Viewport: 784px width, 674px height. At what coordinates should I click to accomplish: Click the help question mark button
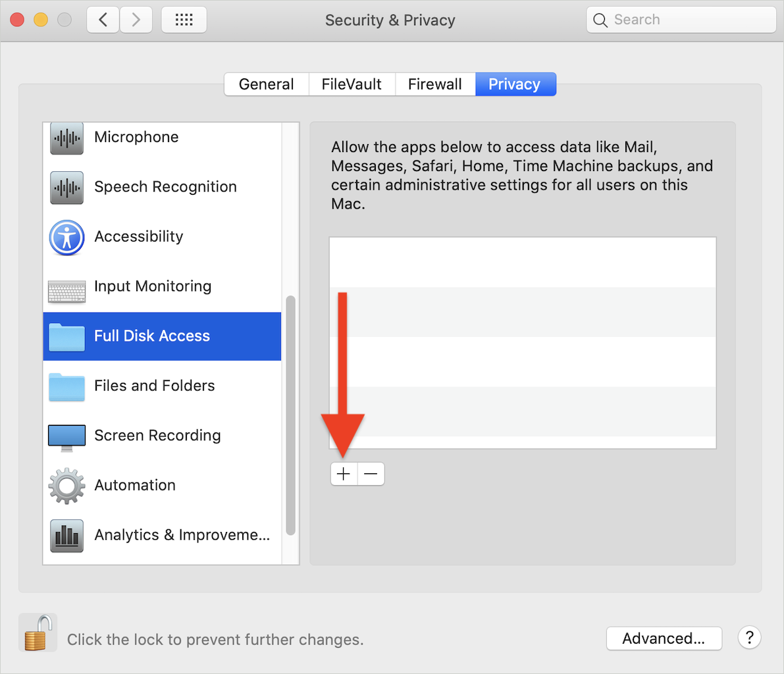749,638
